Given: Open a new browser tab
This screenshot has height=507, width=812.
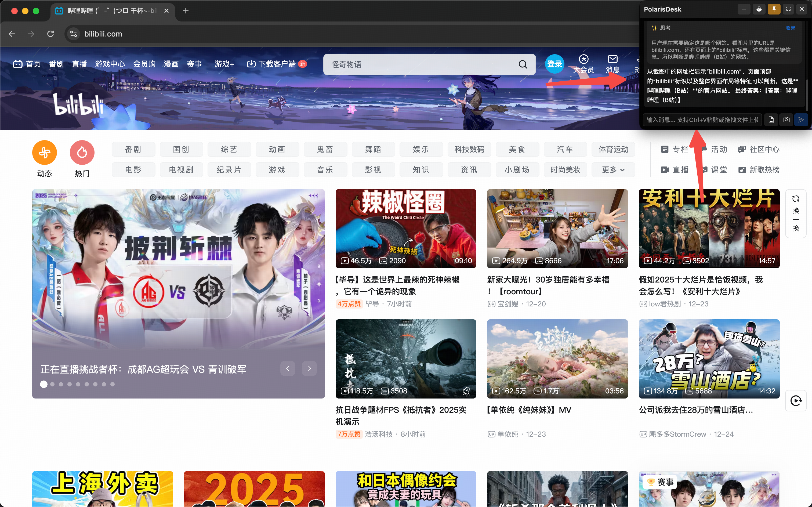Looking at the screenshot, I should point(186,11).
